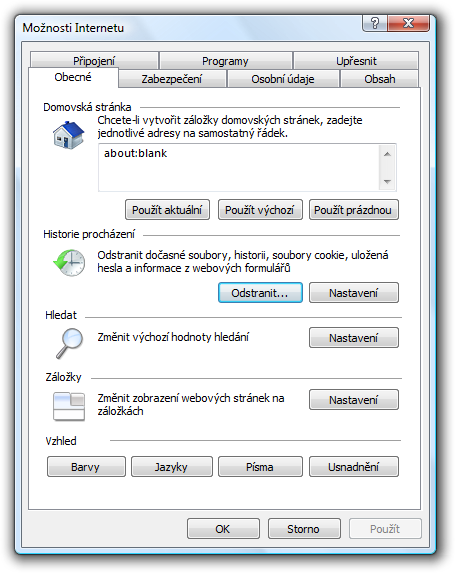This screenshot has height=573, width=455.
Task: Click the Použít prázdnou button
Action: pyautogui.click(x=353, y=210)
